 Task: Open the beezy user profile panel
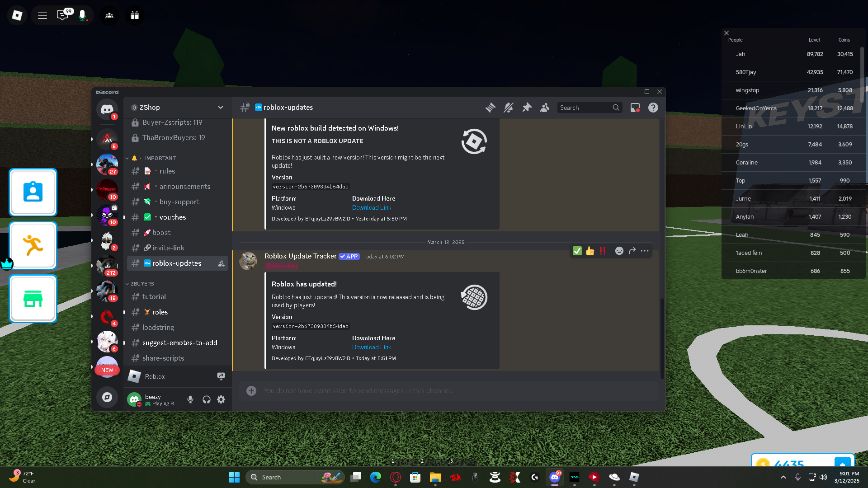pyautogui.click(x=154, y=399)
